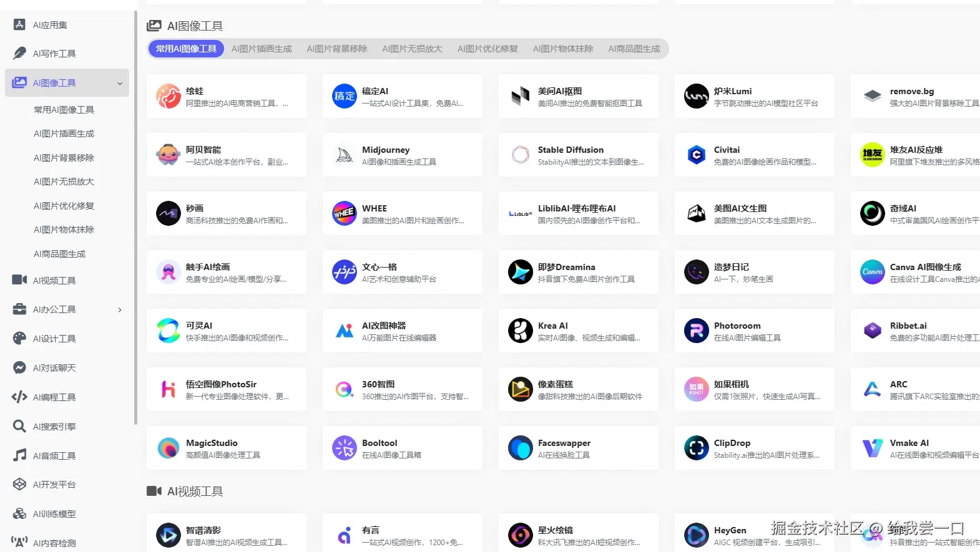Click the 即梦Dreamina logo icon
The height and width of the screenshot is (552, 980).
(521, 272)
